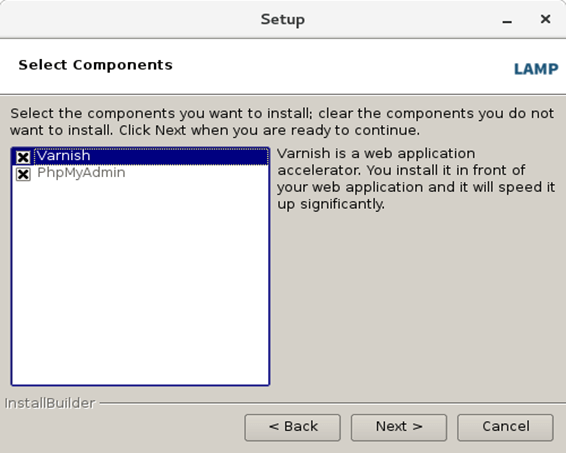The width and height of the screenshot is (566, 453).
Task: Click the Setup title bar text
Action: pos(283,19)
